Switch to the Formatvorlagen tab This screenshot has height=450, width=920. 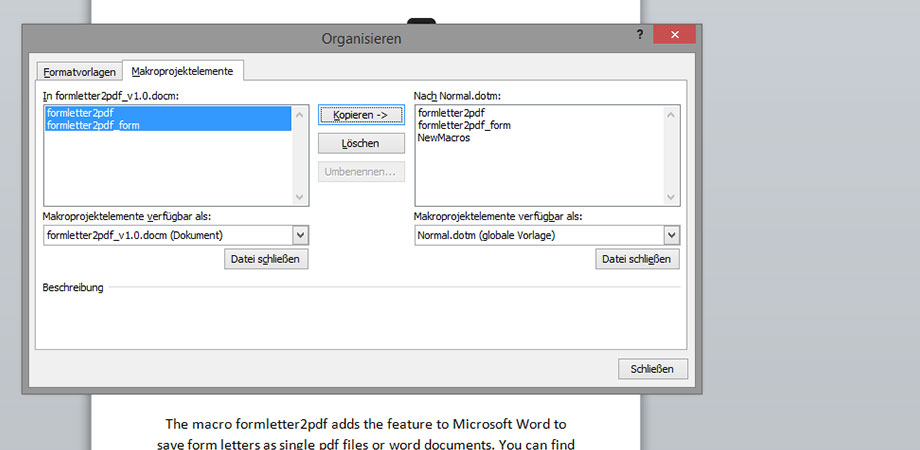79,72
